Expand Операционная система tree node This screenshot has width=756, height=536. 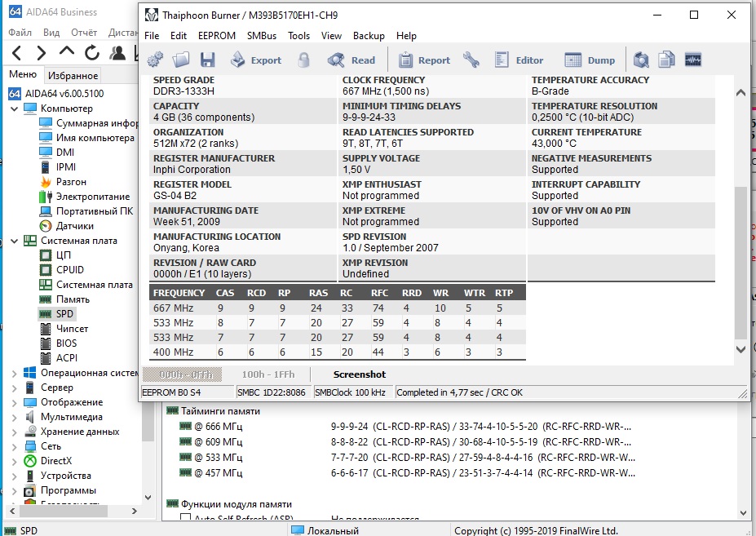(x=14, y=373)
